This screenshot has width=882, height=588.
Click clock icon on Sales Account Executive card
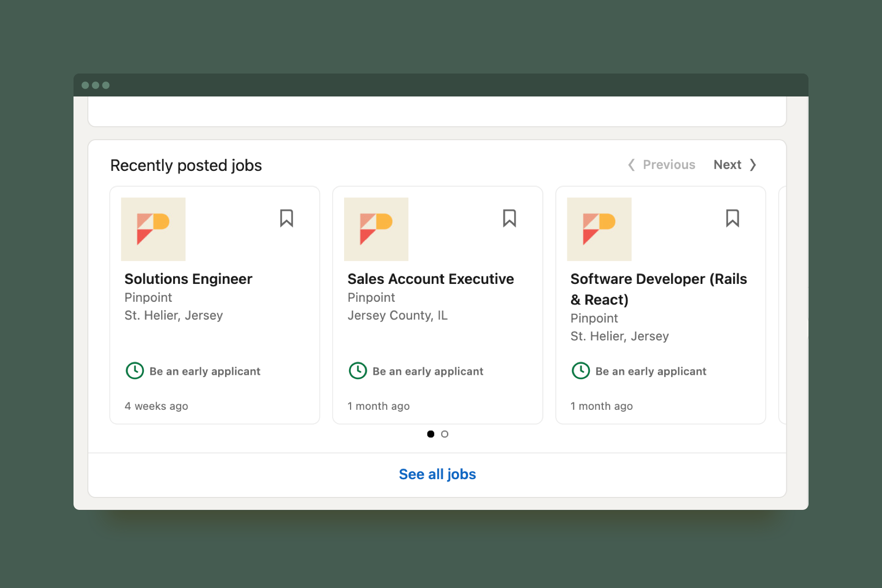357,371
